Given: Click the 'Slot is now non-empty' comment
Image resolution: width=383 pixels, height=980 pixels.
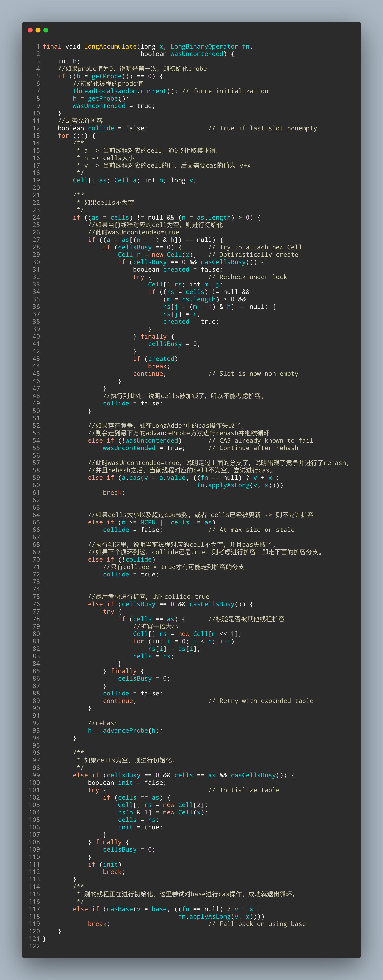Looking at the screenshot, I should [253, 374].
